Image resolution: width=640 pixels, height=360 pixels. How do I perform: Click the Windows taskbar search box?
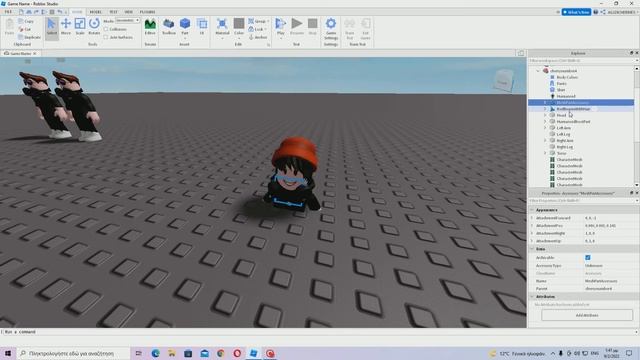73,353
